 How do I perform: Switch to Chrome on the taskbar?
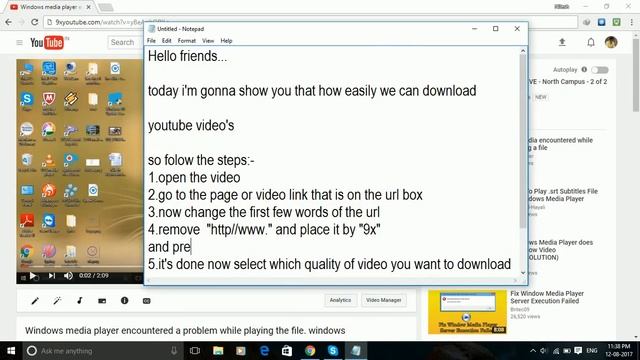pos(310,351)
